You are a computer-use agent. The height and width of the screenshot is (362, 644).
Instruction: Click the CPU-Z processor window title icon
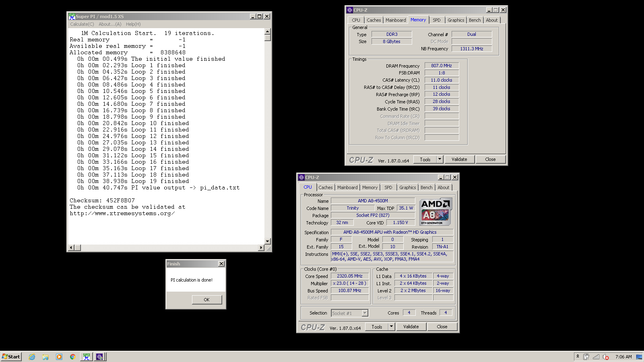[x=301, y=177]
